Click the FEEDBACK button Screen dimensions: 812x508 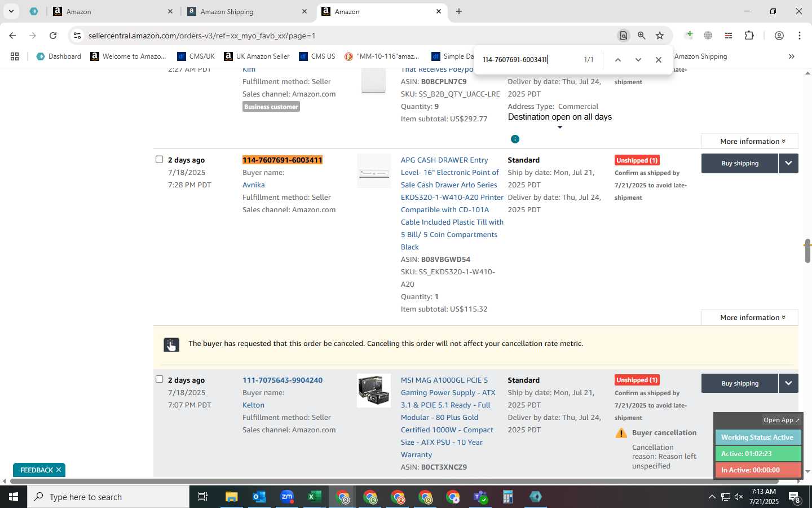click(x=36, y=470)
